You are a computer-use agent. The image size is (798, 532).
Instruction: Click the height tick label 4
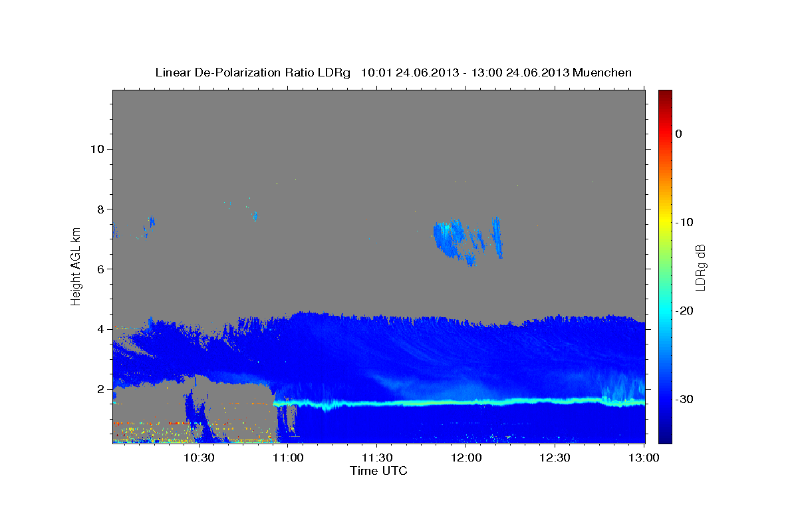point(100,329)
